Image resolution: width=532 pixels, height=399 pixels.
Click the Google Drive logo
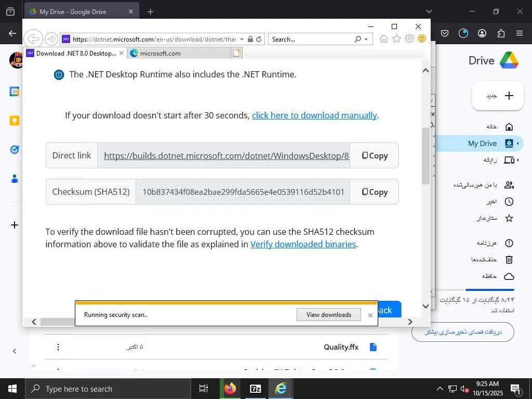click(509, 60)
